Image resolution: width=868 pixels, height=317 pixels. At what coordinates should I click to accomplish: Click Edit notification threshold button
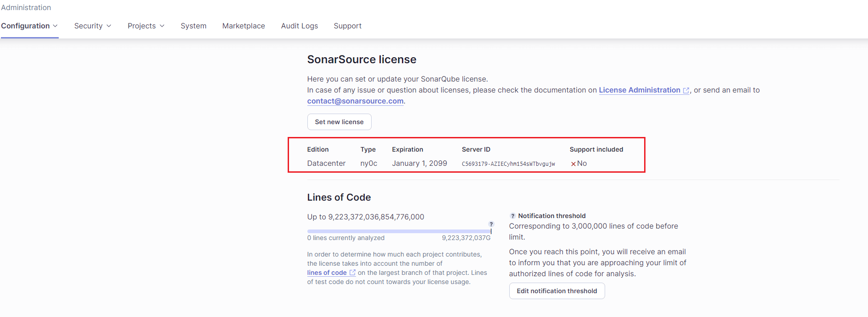(x=557, y=291)
